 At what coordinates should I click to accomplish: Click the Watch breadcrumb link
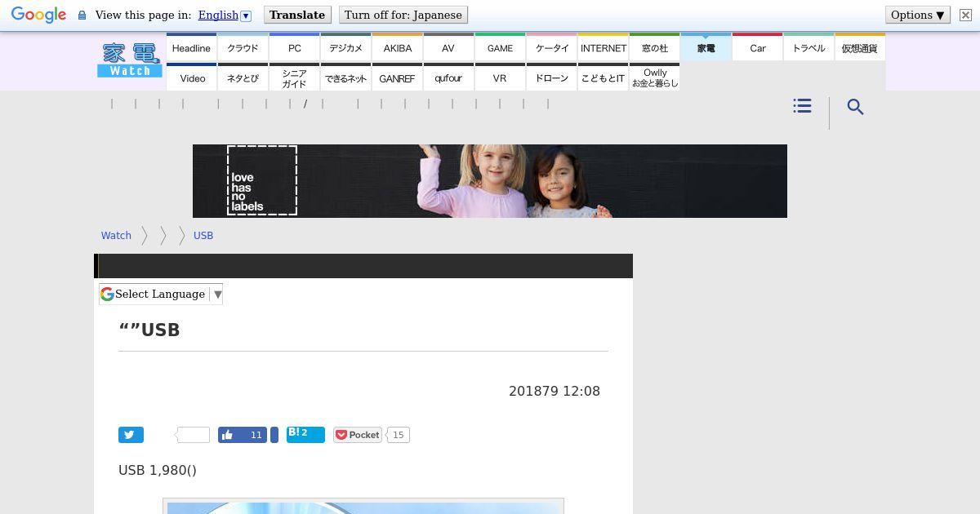coord(116,235)
